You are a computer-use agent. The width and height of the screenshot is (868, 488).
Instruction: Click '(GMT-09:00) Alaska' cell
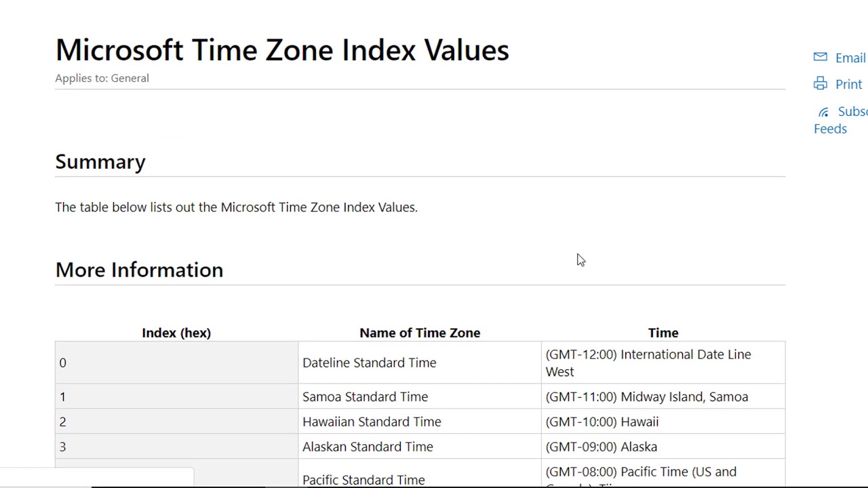[663, 447]
